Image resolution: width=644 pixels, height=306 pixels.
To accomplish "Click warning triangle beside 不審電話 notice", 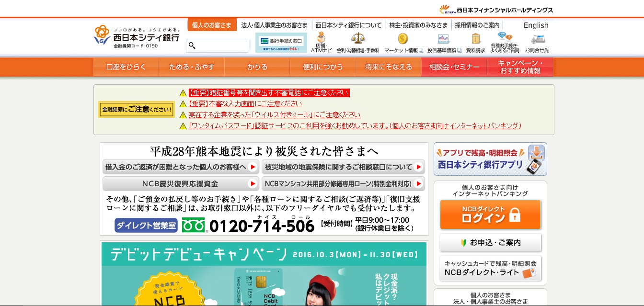I will [x=183, y=93].
